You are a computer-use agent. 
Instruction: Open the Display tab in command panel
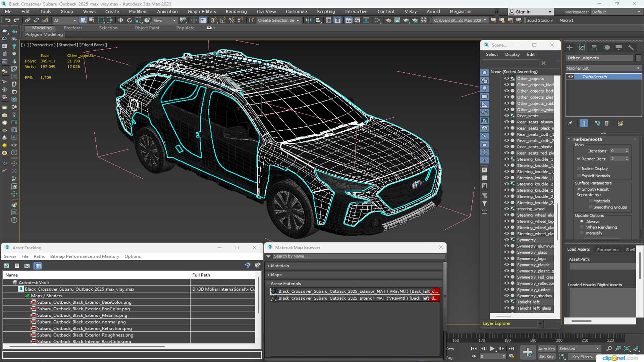pos(619,47)
